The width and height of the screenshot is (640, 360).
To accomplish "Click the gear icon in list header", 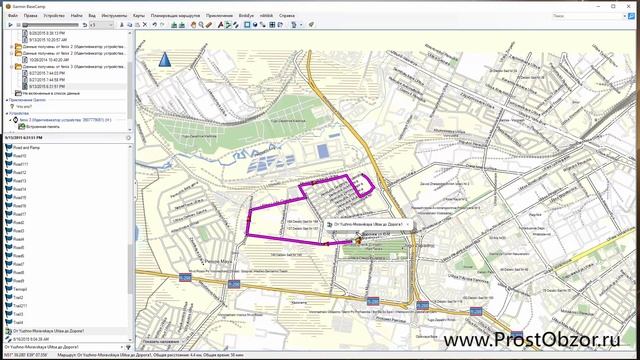I will point(128,138).
